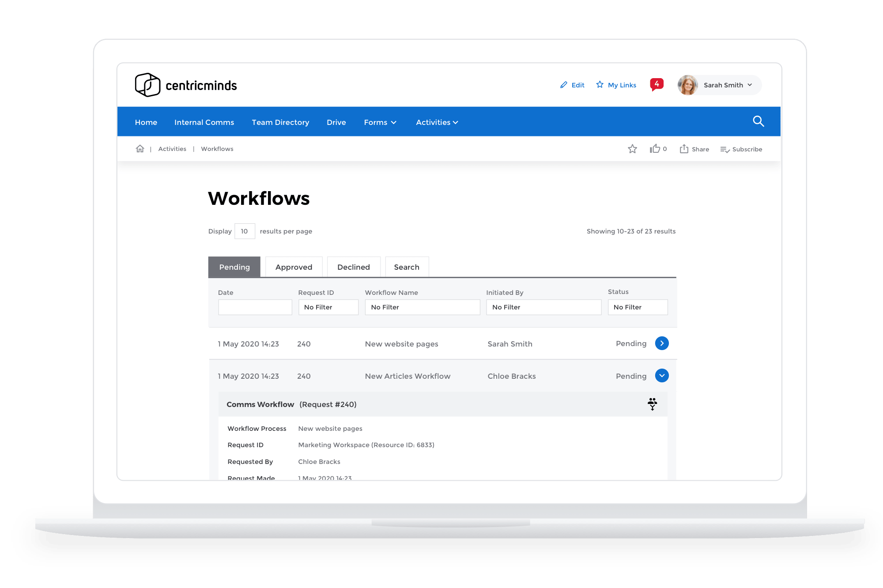
Task: Click the thumbs-up like icon
Action: [x=655, y=149]
